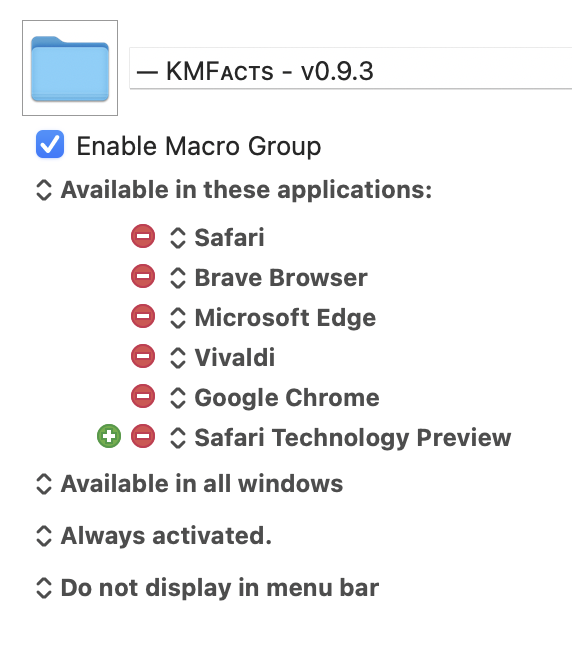572x660 pixels.
Task: Open the Always activated popup menu
Action: 154,536
